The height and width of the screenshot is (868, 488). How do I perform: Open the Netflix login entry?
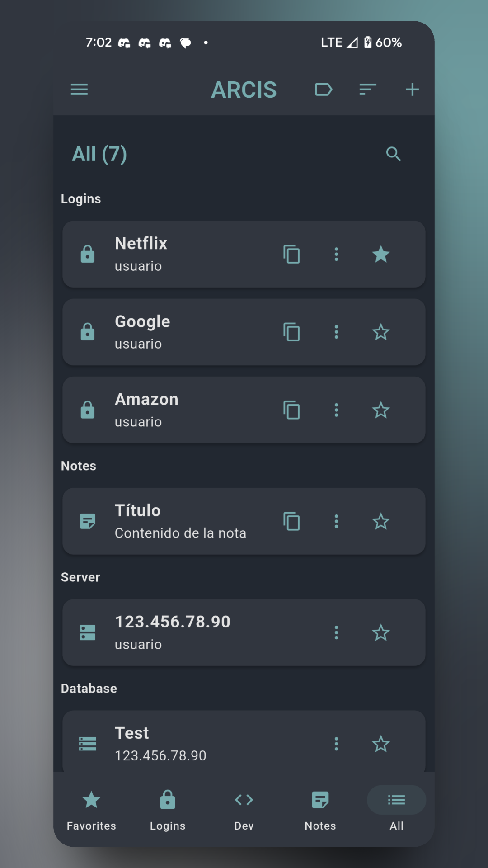244,254
